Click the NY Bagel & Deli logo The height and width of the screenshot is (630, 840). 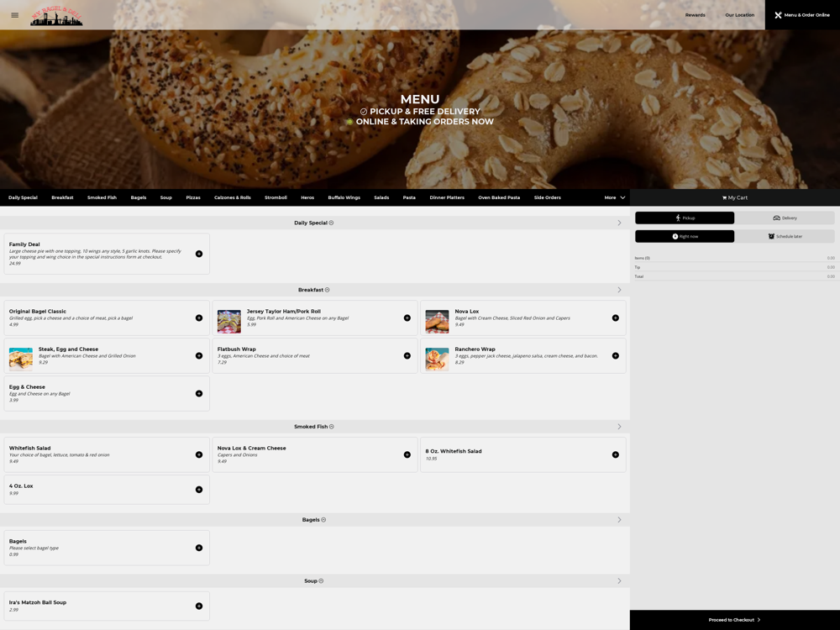pyautogui.click(x=56, y=16)
